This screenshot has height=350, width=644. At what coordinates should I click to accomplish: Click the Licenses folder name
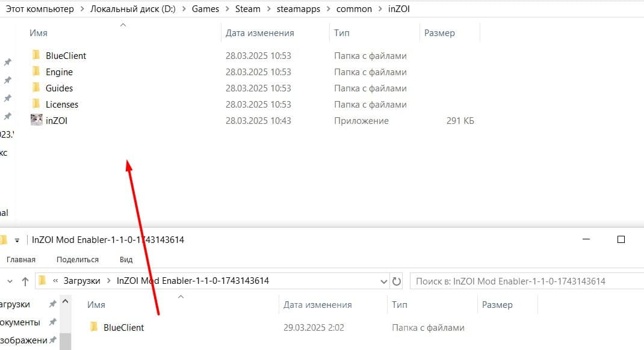(61, 104)
